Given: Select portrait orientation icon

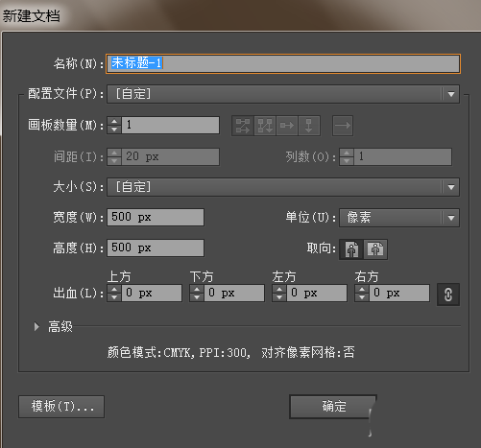Looking at the screenshot, I should (351, 249).
